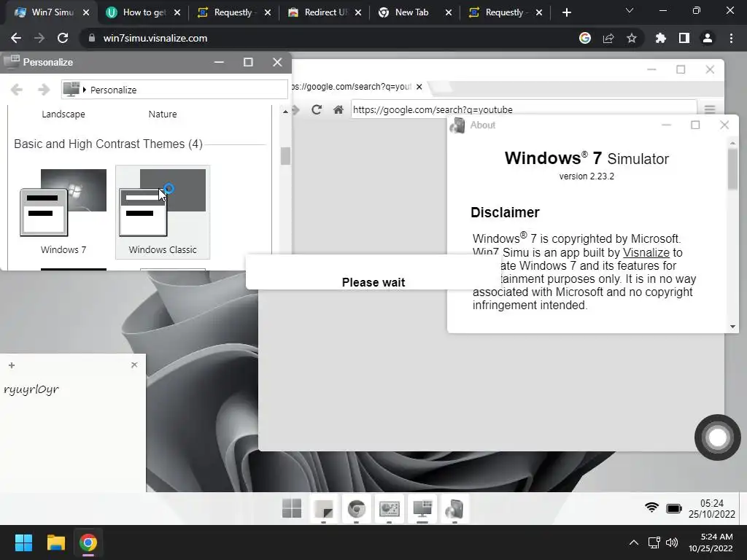Select the Nature theme label
Screen dimensions: 747x560
click(x=163, y=114)
